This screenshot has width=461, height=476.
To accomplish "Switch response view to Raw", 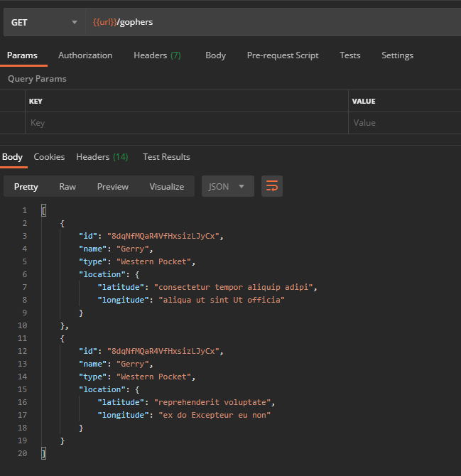I will click(67, 186).
